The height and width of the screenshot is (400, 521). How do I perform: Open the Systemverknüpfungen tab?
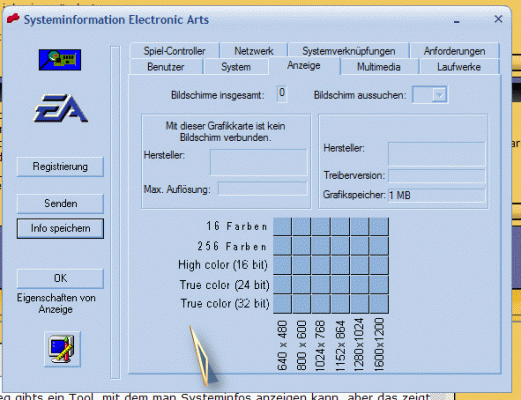pos(349,51)
